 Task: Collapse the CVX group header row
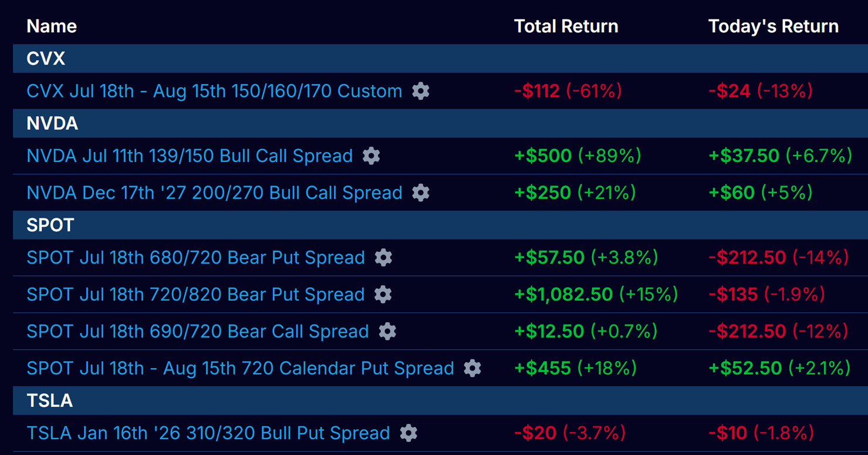pos(440,59)
